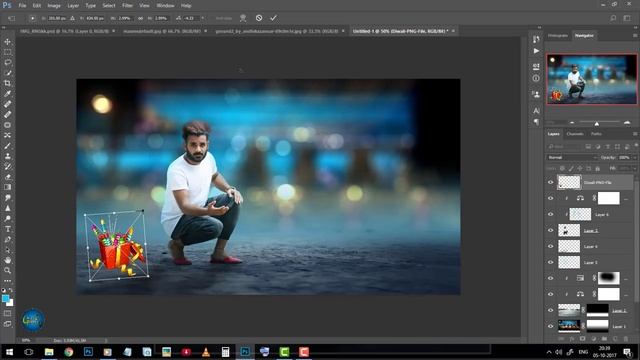This screenshot has width=640, height=360.
Task: Open the Character panel icon
Action: pyautogui.click(x=536, y=110)
